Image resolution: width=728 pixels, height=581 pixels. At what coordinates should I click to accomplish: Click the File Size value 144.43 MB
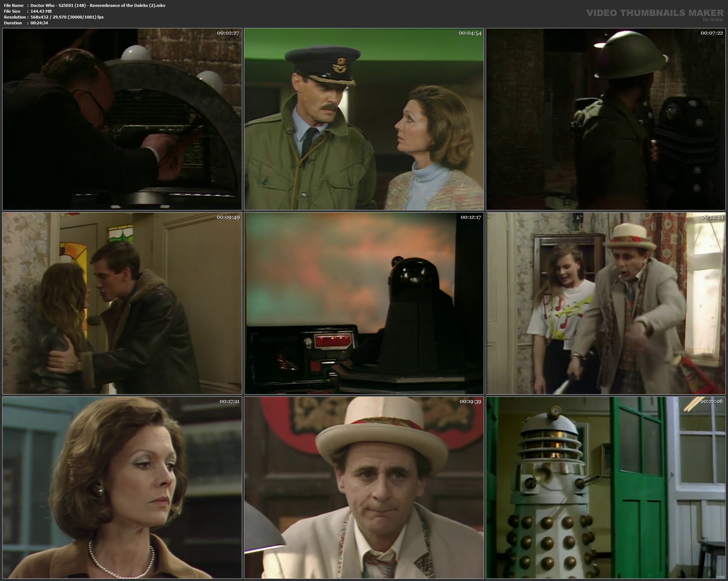click(41, 11)
